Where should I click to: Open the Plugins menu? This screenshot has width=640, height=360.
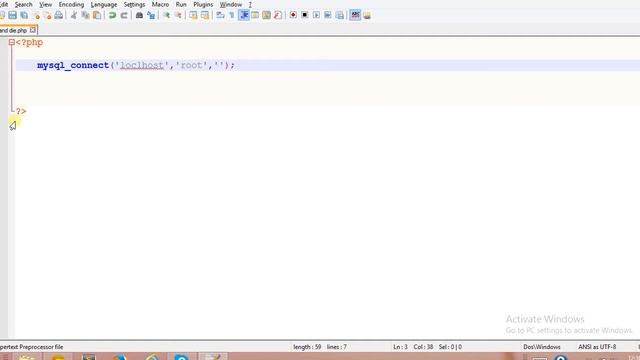[x=203, y=4]
